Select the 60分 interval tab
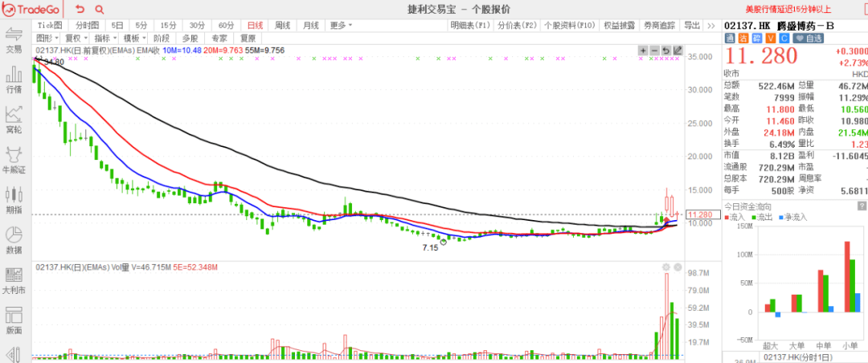The height and width of the screenshot is (363, 868). [227, 26]
